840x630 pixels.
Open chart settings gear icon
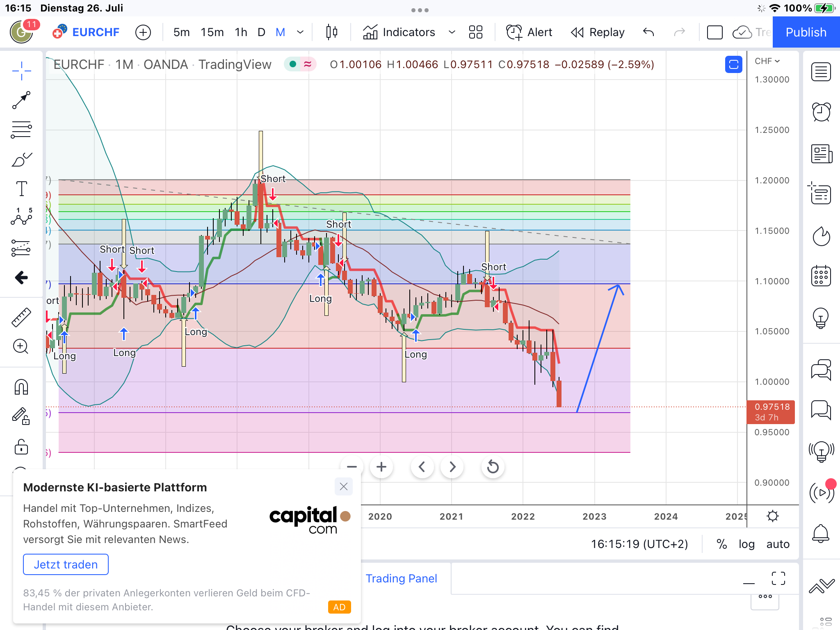click(x=773, y=516)
